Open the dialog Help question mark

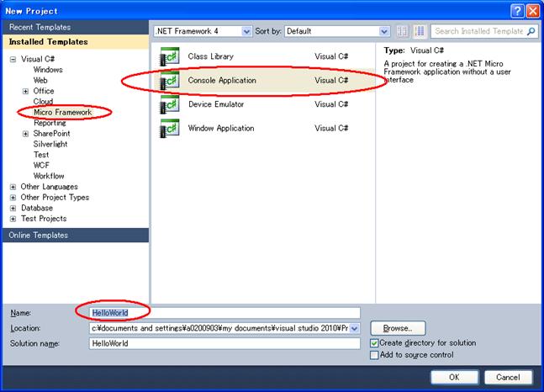(517, 11)
